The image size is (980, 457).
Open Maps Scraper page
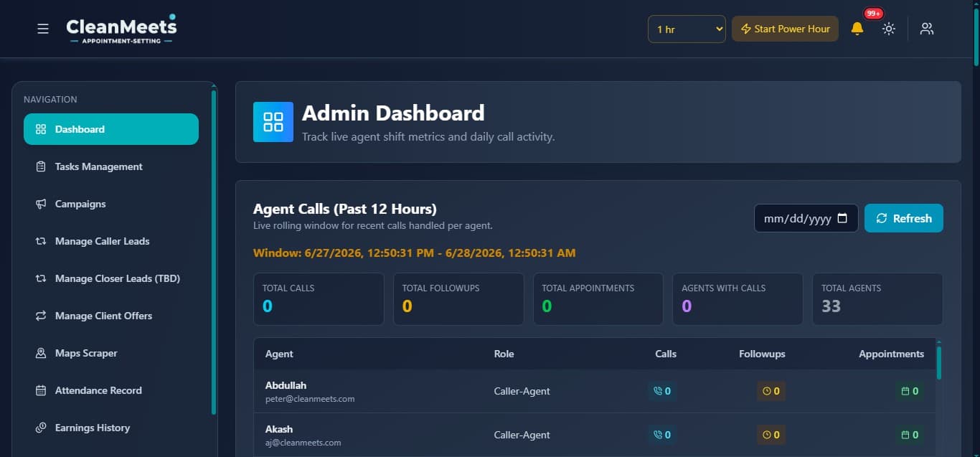point(111,353)
